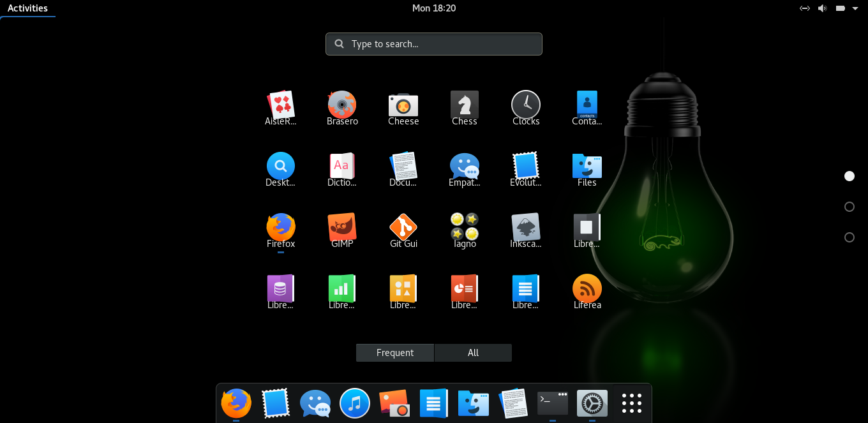The image size is (868, 423).
Task: Switch to the All applications tab
Action: (473, 352)
